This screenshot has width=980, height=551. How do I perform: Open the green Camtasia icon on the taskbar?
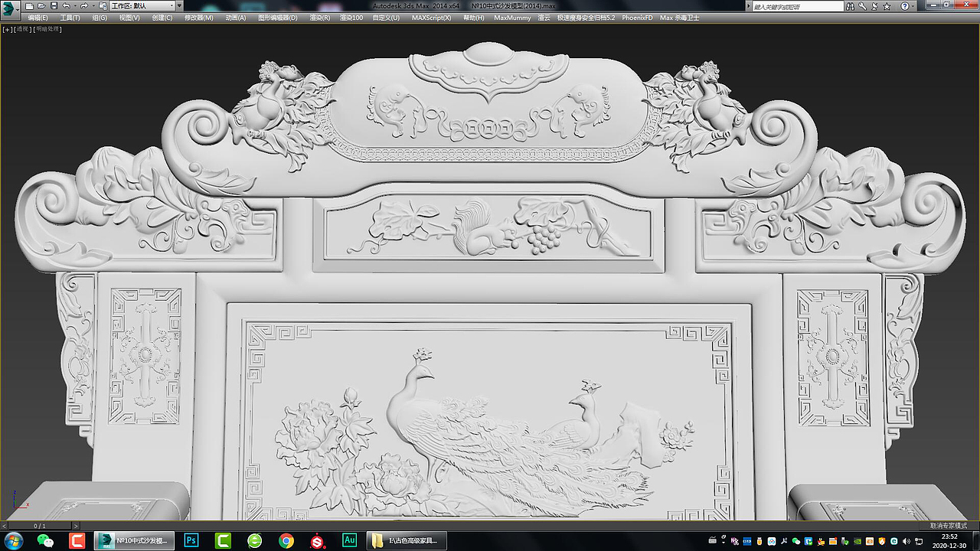coord(224,541)
